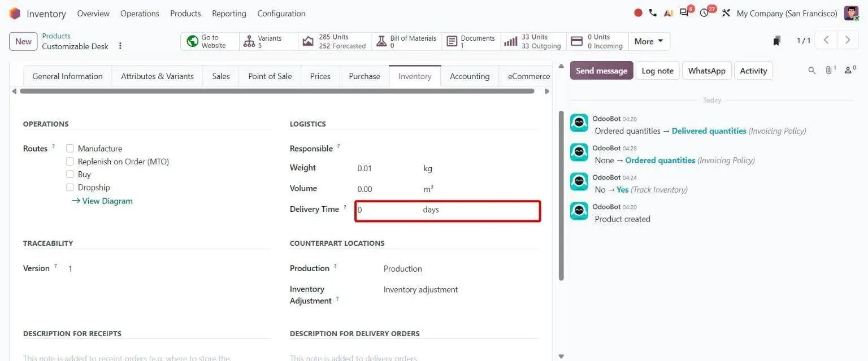The height and width of the screenshot is (361, 868).
Task: Click Send message button
Action: point(601,71)
